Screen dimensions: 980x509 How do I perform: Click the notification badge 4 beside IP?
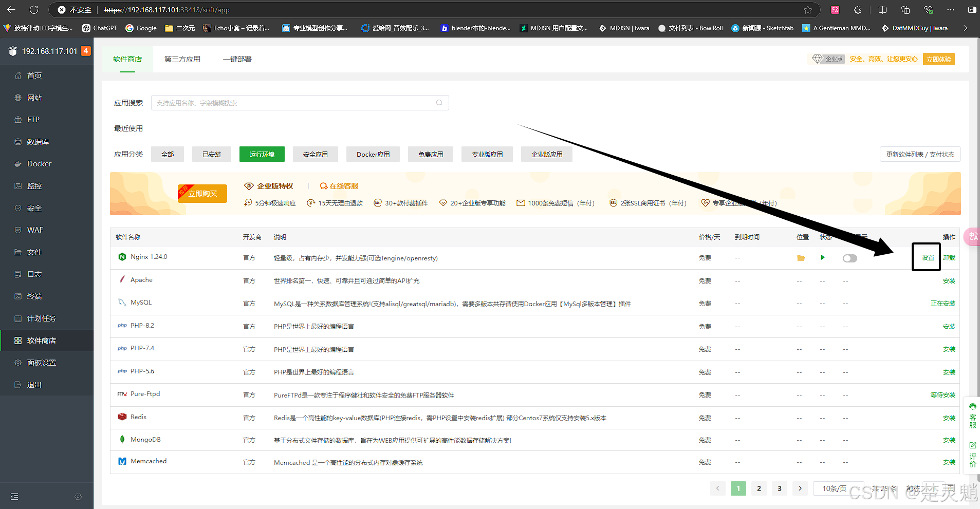pyautogui.click(x=86, y=51)
